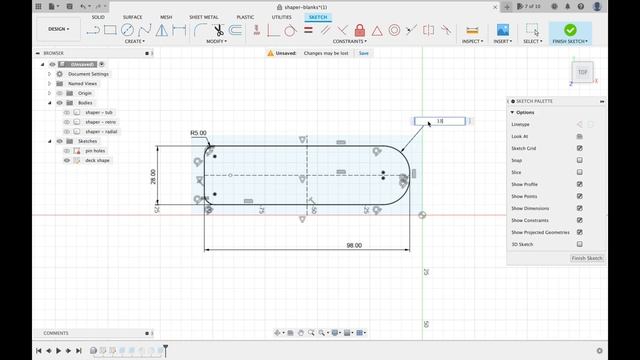Select the Fillet tool in Modify
Image resolution: width=640 pixels, height=360 pixels.
(200, 30)
